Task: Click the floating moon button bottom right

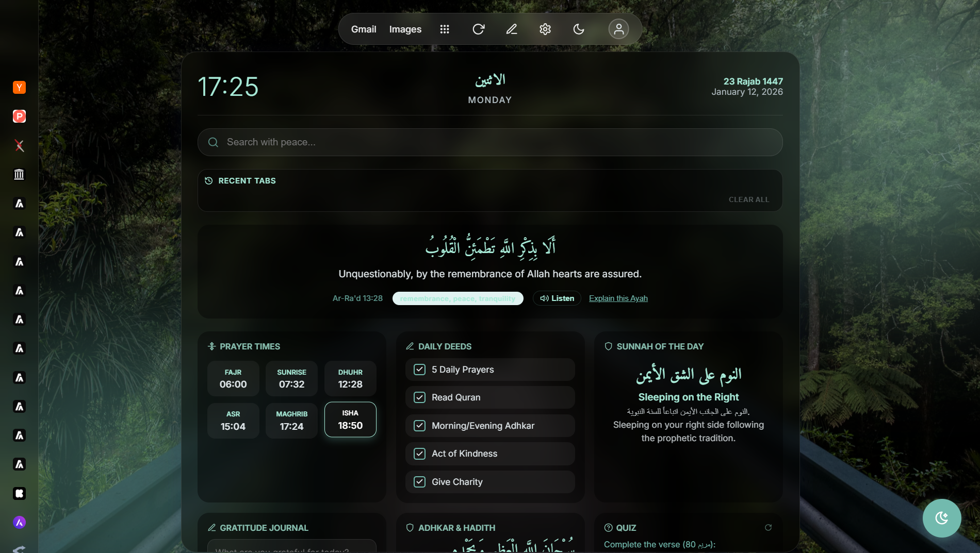Action: click(x=941, y=518)
